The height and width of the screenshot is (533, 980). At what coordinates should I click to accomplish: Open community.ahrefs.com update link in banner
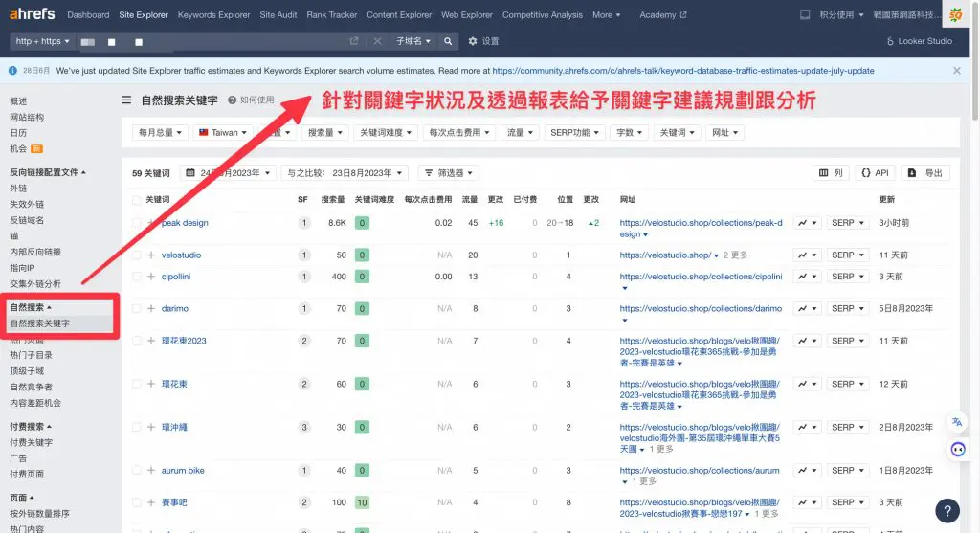[x=683, y=71]
